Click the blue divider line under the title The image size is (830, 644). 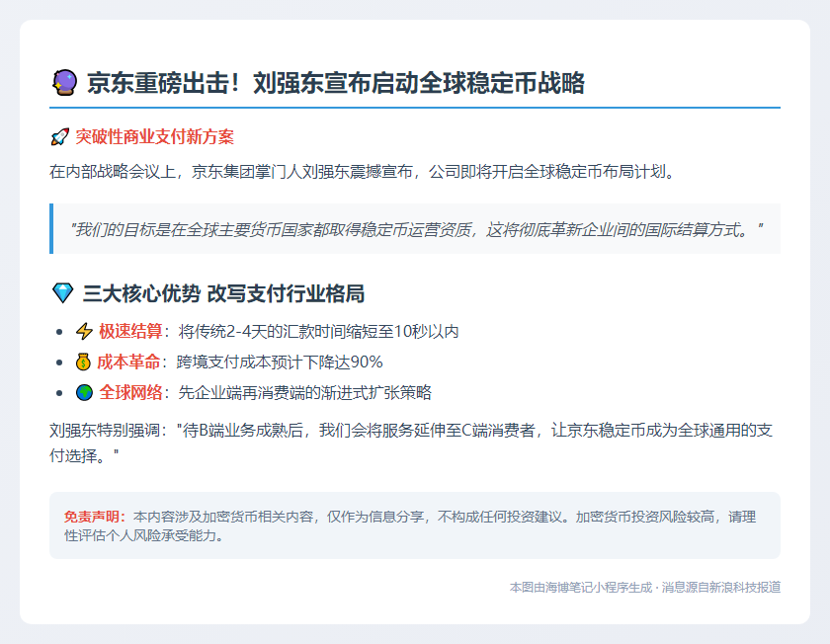point(415,107)
